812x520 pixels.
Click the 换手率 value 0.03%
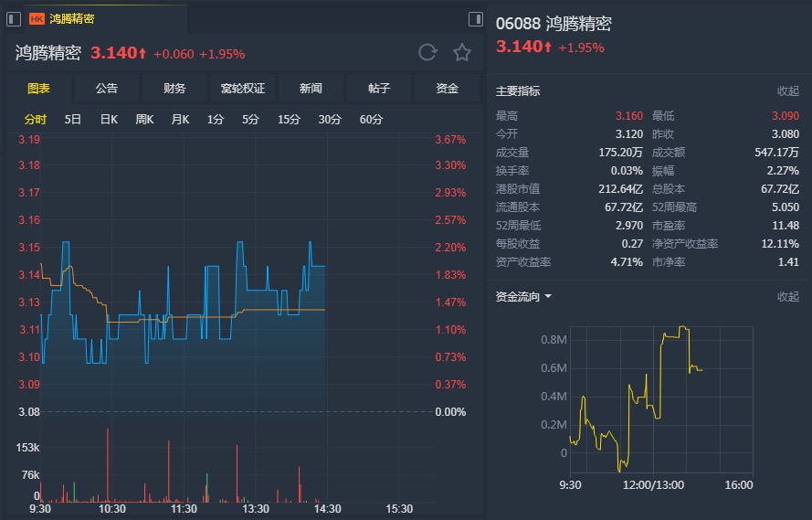pos(627,170)
